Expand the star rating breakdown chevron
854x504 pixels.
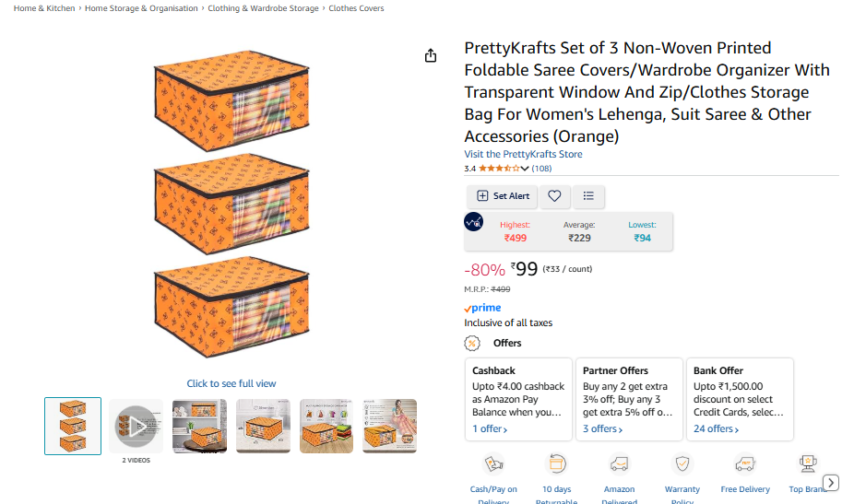pos(525,169)
